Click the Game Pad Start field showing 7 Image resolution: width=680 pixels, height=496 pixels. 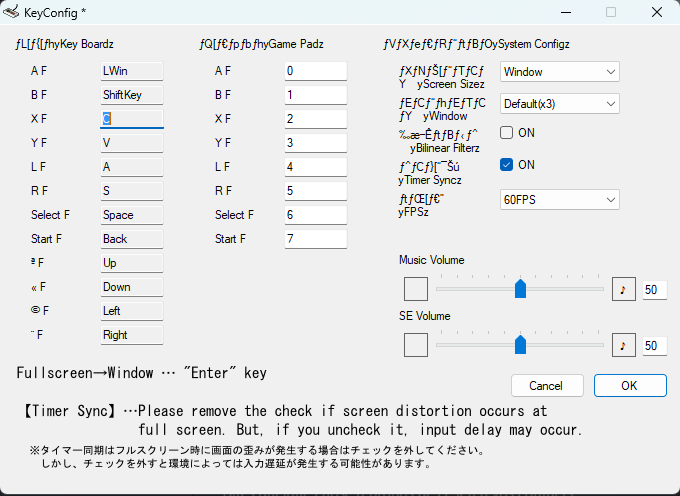[315, 239]
